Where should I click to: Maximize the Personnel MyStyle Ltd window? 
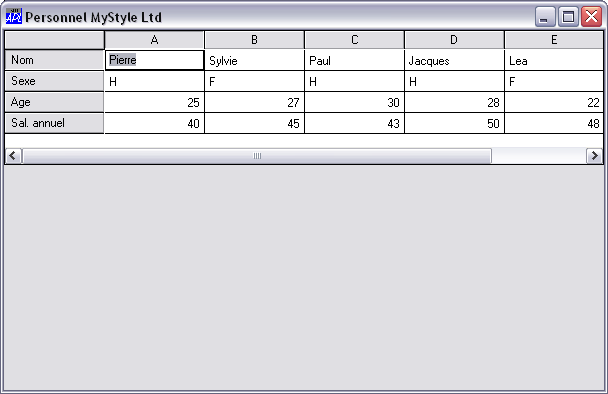point(568,17)
